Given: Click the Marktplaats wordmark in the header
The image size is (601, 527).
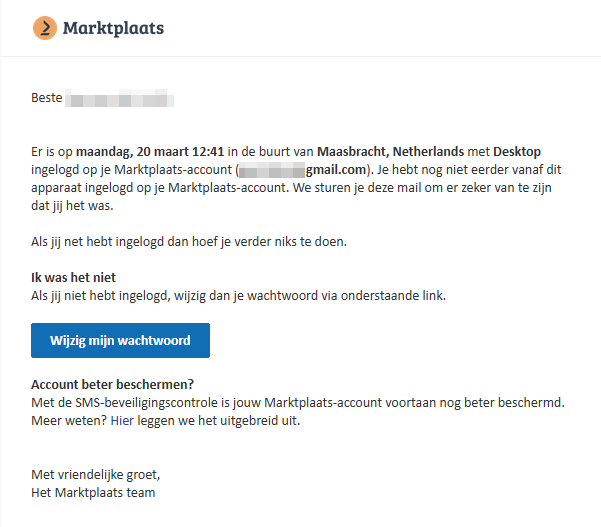Looking at the screenshot, I should point(113,28).
